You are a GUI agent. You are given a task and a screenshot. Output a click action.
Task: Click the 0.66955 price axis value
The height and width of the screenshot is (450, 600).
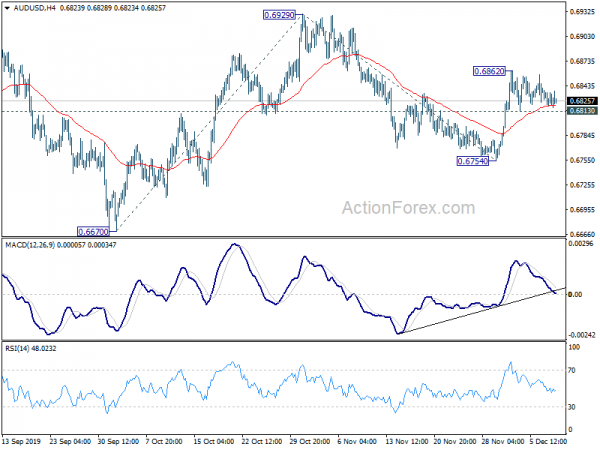582,210
